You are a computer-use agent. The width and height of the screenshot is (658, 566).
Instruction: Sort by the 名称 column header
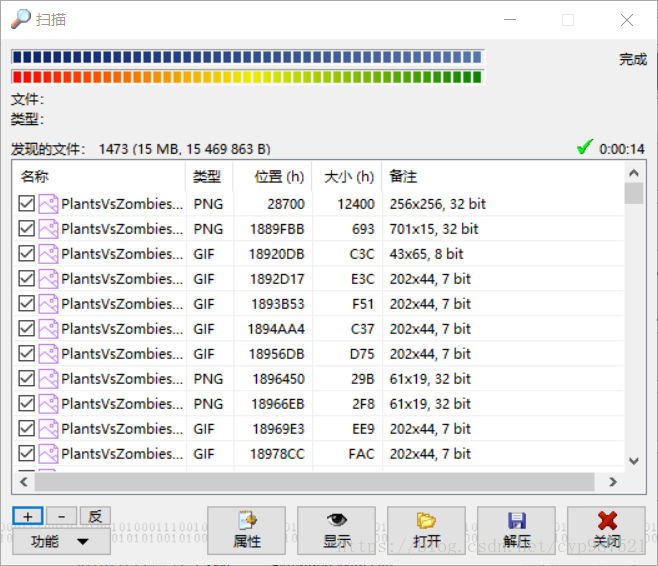tap(99, 177)
